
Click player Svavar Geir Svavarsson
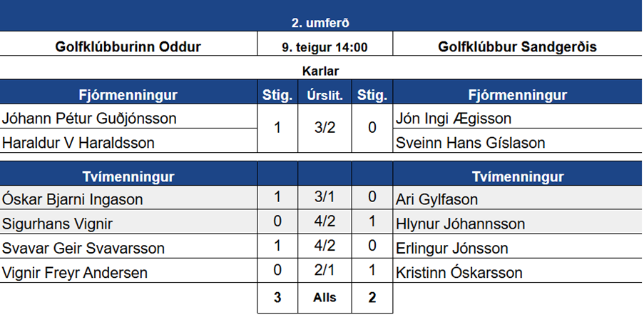(x=83, y=248)
